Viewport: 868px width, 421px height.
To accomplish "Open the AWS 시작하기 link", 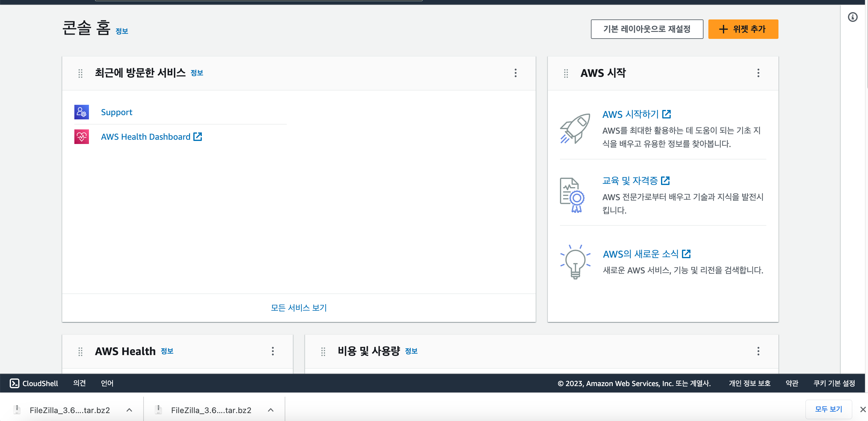I will tap(636, 114).
